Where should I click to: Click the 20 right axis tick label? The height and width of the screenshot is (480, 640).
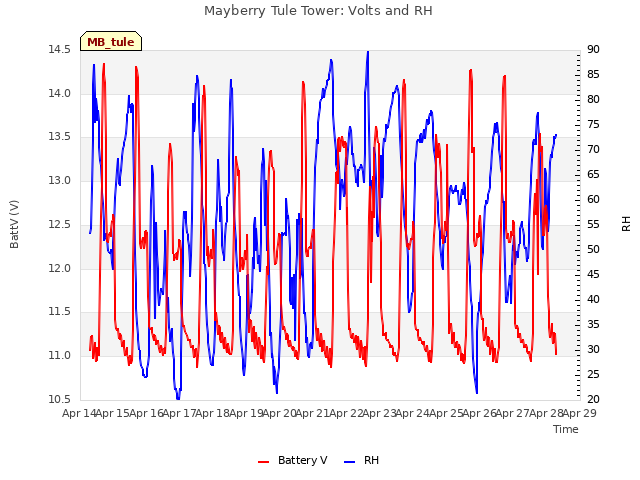point(593,399)
